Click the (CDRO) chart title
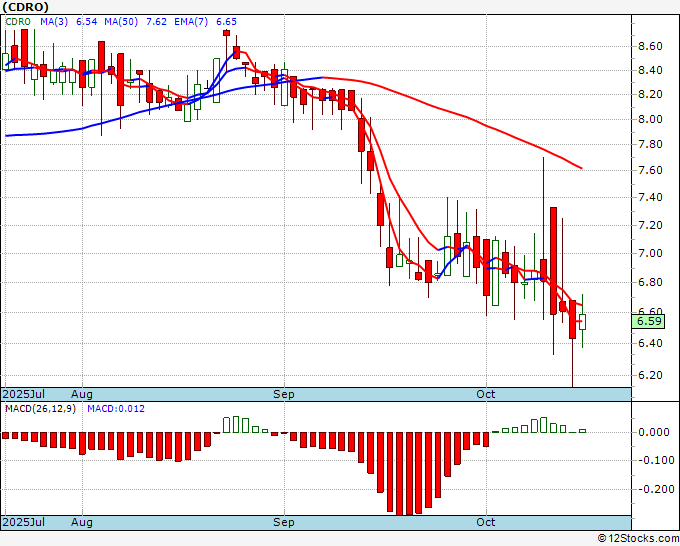The width and height of the screenshot is (680, 546). (25, 7)
